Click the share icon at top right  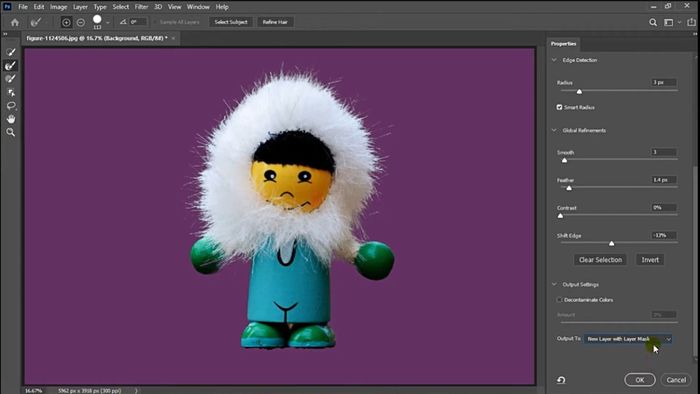(x=692, y=22)
